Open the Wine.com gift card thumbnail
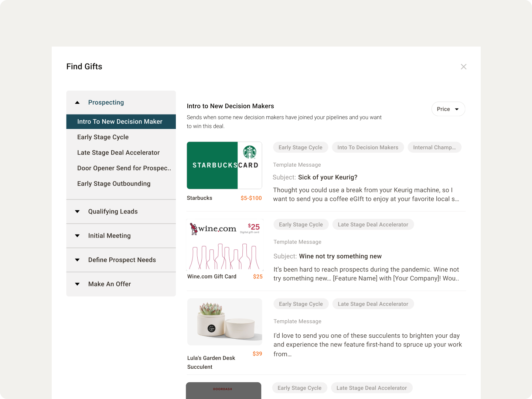The image size is (532, 399). click(x=225, y=245)
